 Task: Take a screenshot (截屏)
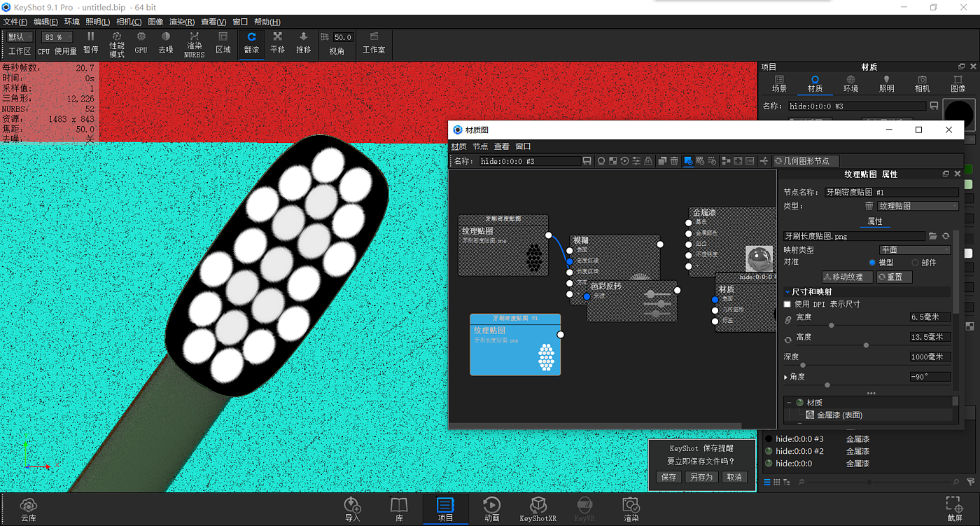click(x=953, y=509)
